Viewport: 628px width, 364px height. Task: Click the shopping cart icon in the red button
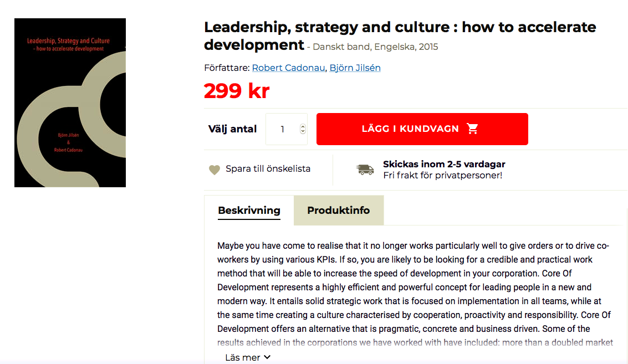[x=472, y=129]
